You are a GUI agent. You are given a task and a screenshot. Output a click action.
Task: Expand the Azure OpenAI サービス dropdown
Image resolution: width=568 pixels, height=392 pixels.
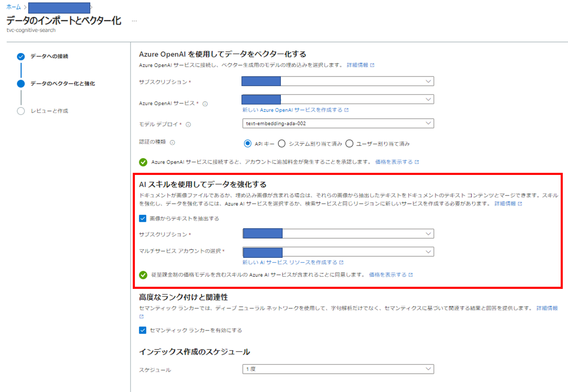click(x=338, y=99)
